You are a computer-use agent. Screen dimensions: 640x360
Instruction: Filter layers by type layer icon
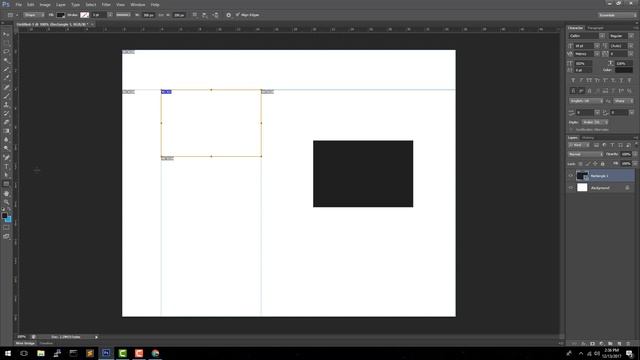point(612,145)
